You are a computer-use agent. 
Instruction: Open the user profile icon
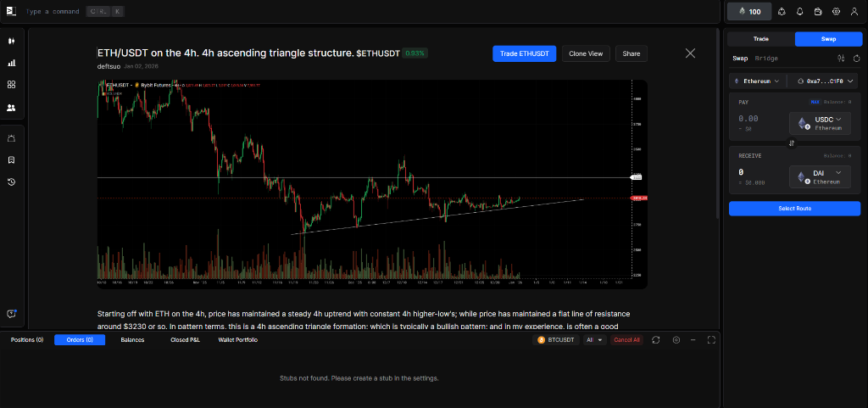[854, 11]
